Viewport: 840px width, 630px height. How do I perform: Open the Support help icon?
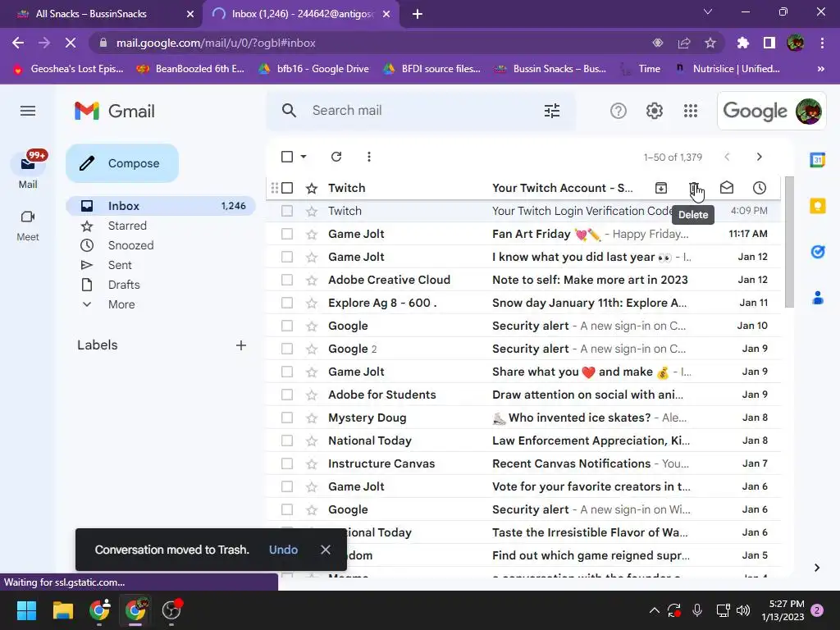619,111
